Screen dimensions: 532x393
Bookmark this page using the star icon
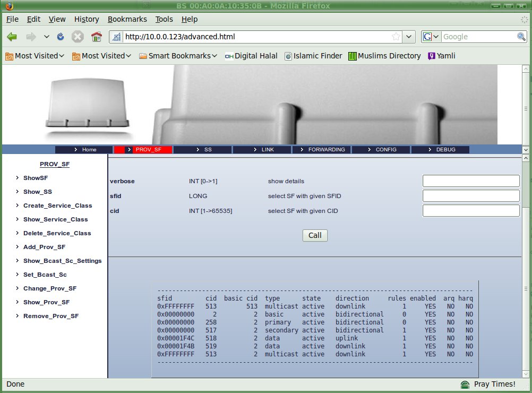pos(396,37)
